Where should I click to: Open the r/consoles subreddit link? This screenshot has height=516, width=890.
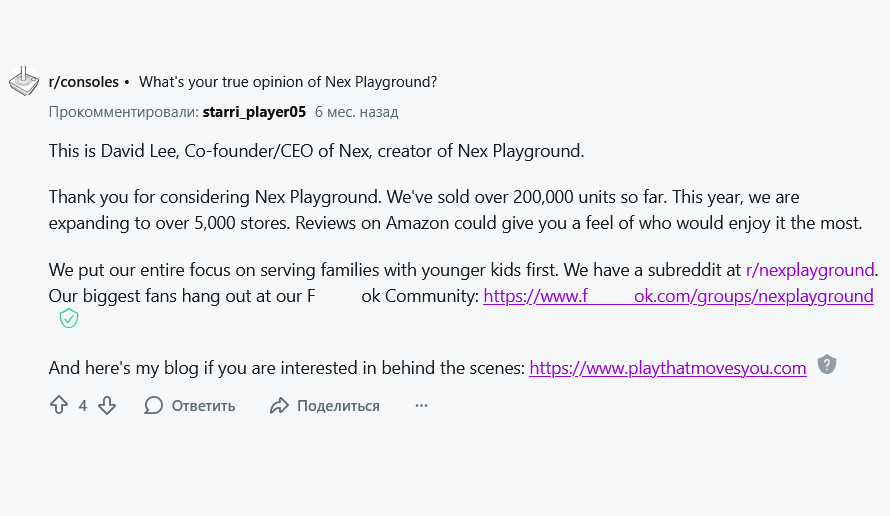[84, 82]
